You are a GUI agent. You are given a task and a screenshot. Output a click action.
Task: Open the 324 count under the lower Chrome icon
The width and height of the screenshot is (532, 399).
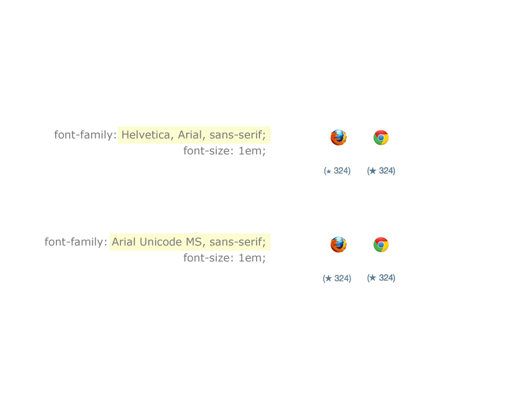(386, 278)
